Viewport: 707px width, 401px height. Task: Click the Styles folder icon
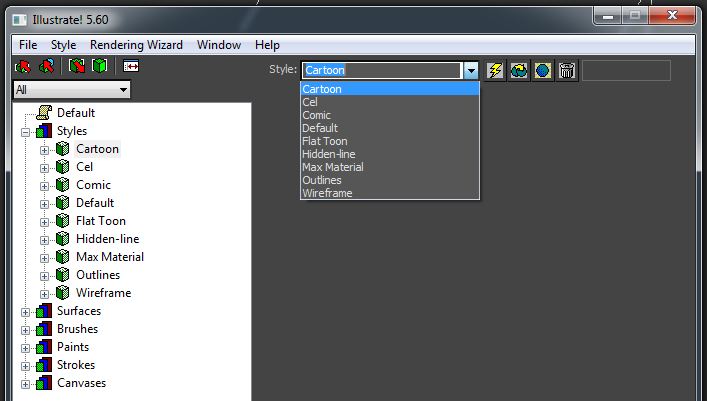tap(44, 131)
